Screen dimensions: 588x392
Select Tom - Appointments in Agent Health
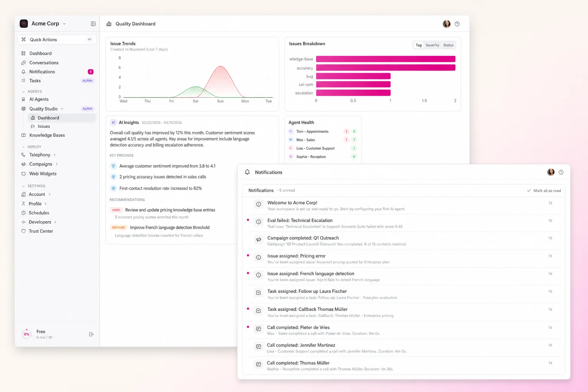point(322,131)
